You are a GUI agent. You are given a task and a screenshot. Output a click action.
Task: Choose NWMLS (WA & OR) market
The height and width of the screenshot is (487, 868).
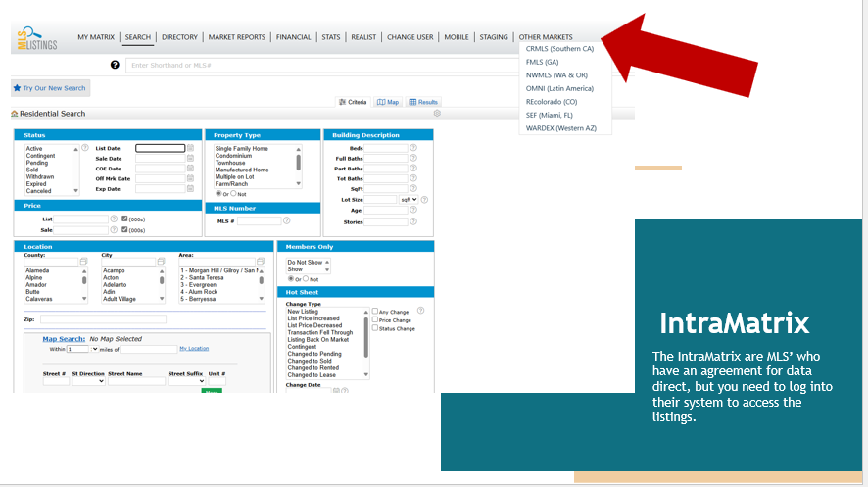[x=556, y=75]
